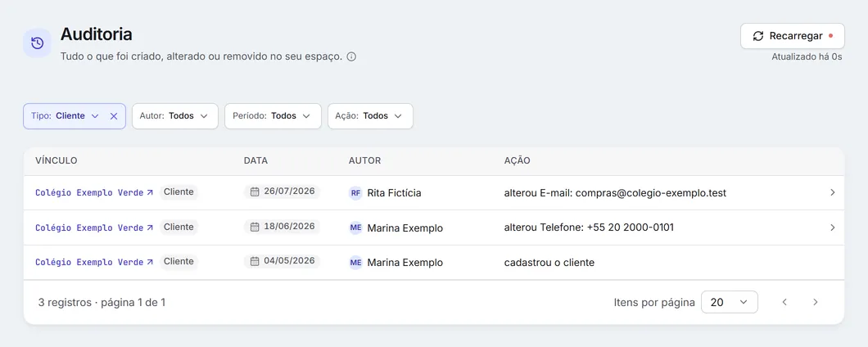
Task: Clear the Tipo: Cliente filter with X
Action: [114, 116]
